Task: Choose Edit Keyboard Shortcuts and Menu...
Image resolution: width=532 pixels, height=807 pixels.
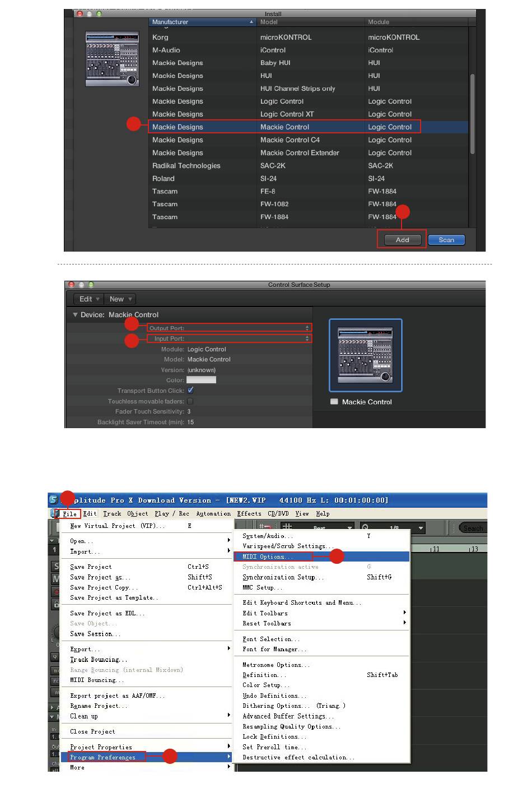Action: (x=323, y=603)
